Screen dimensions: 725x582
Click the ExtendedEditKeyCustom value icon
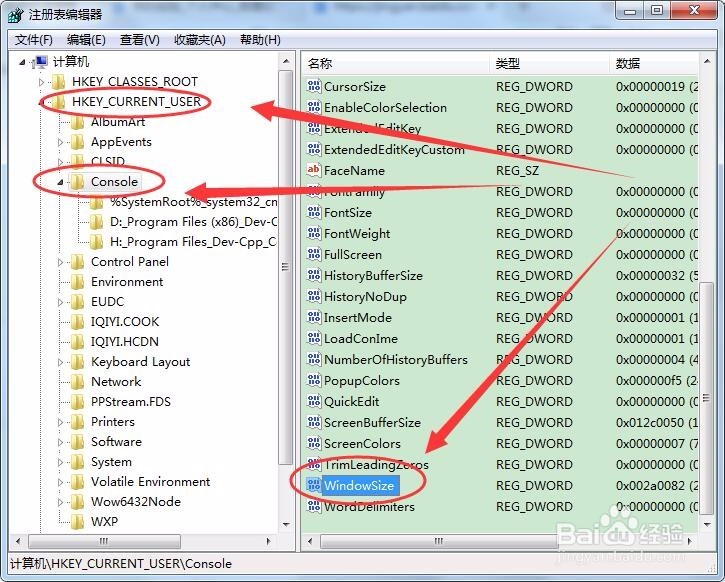tap(314, 149)
